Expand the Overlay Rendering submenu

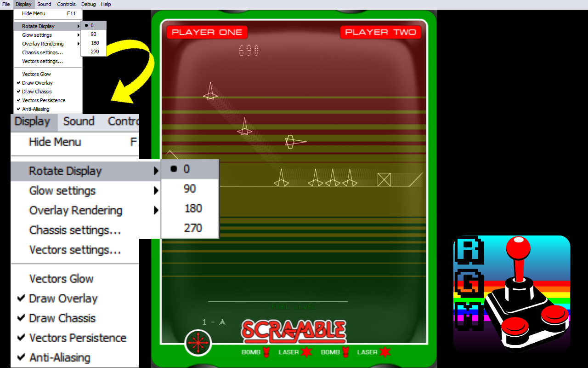click(48, 44)
